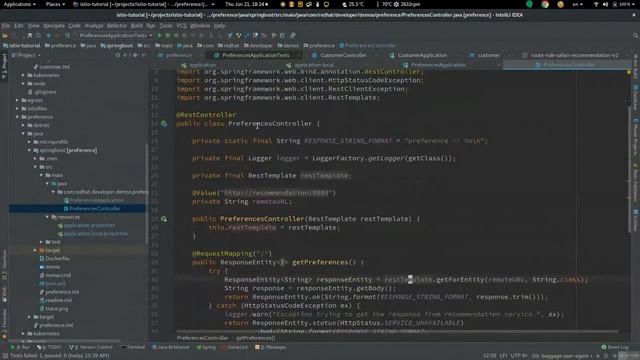Switch to route-rule-safari-recommendation-v2 tab
Screen dimensions: 640x360
574,55
